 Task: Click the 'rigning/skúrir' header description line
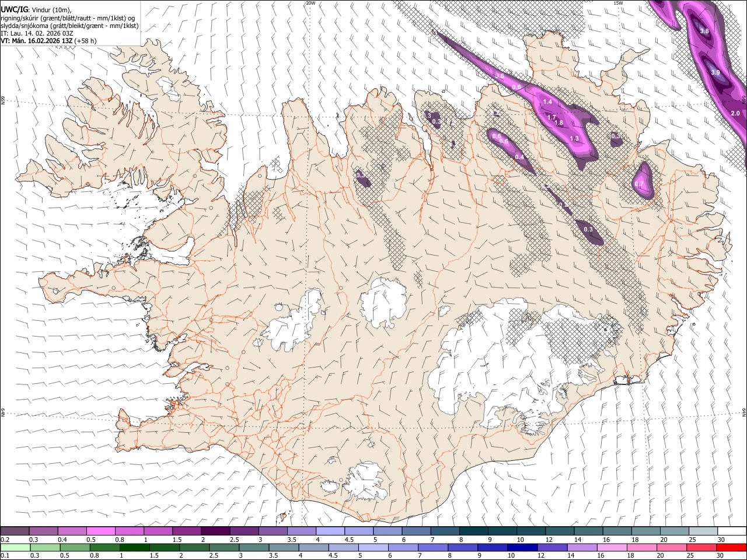pyautogui.click(x=67, y=17)
